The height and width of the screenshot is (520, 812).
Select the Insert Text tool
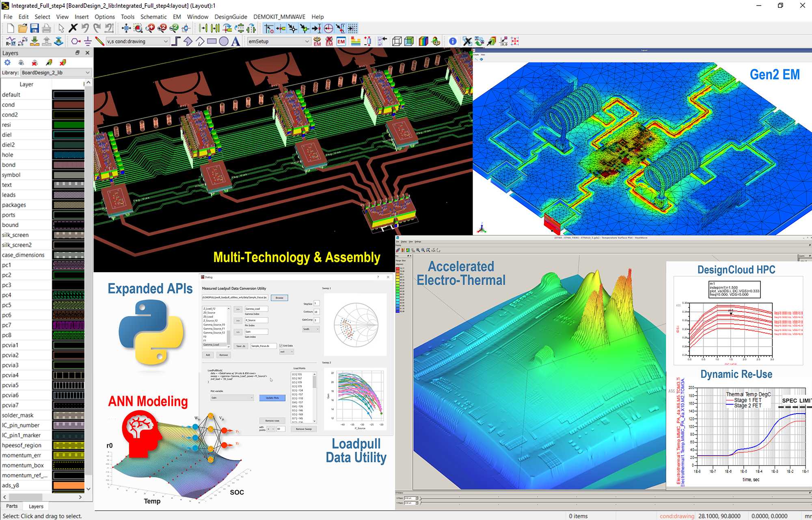point(235,41)
